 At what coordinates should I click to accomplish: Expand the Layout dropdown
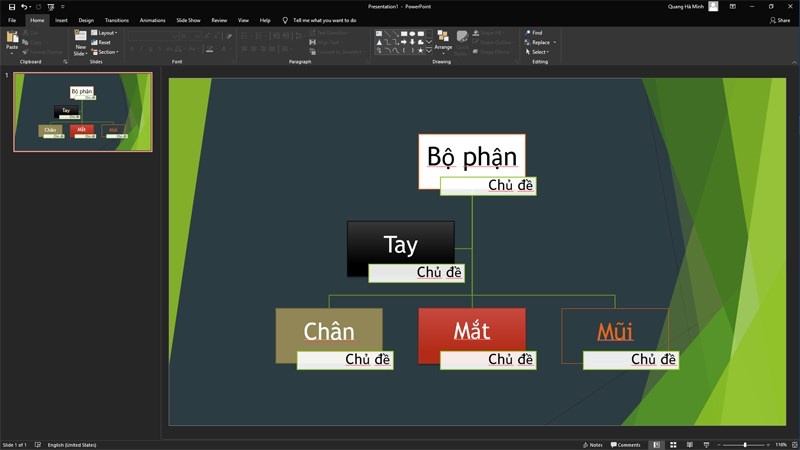click(105, 33)
